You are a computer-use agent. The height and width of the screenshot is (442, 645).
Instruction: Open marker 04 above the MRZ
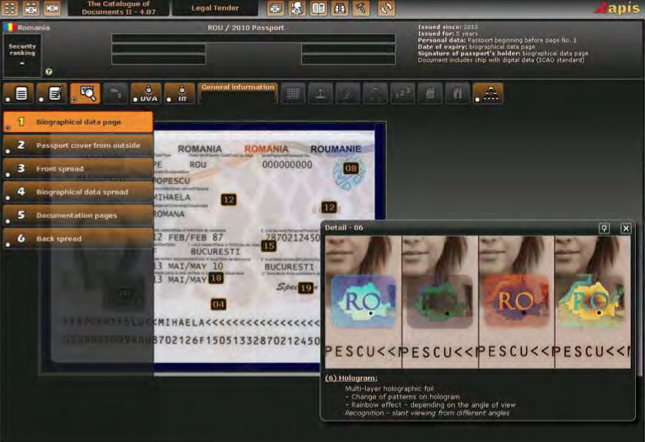coord(218,304)
